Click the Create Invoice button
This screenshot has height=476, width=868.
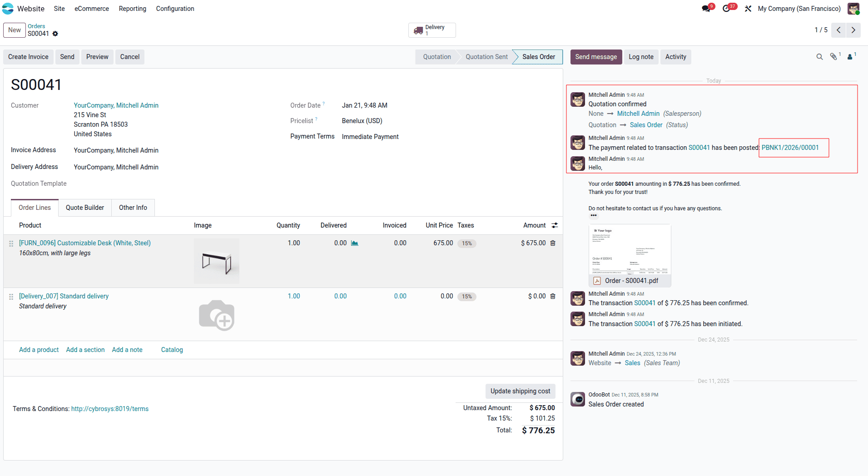coord(28,57)
